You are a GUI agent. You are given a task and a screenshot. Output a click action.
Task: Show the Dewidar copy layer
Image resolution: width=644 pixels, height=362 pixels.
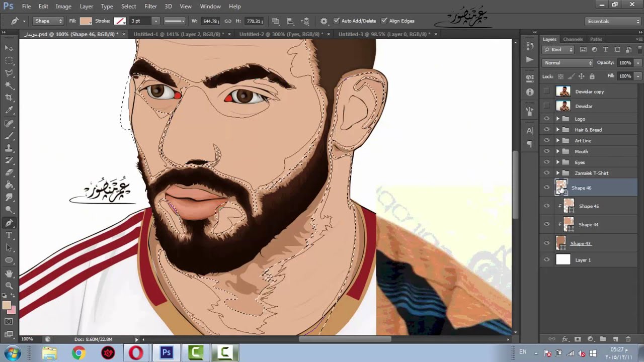(x=546, y=92)
